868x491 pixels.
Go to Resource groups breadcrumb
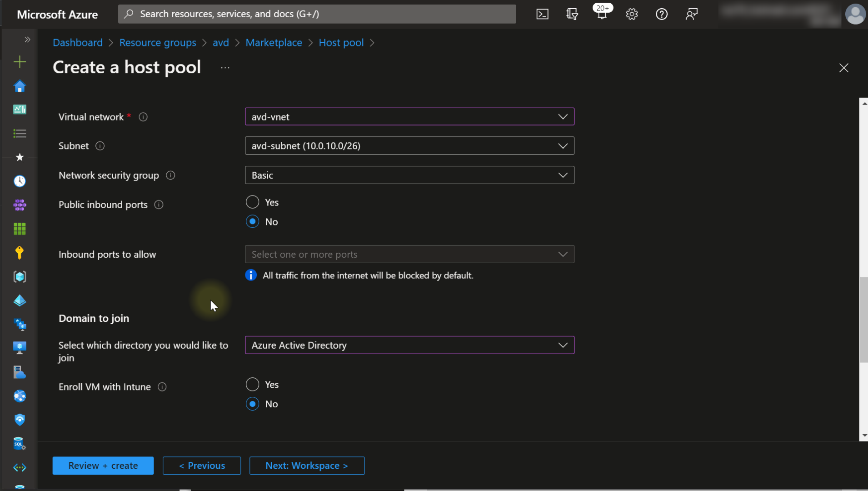coord(158,43)
